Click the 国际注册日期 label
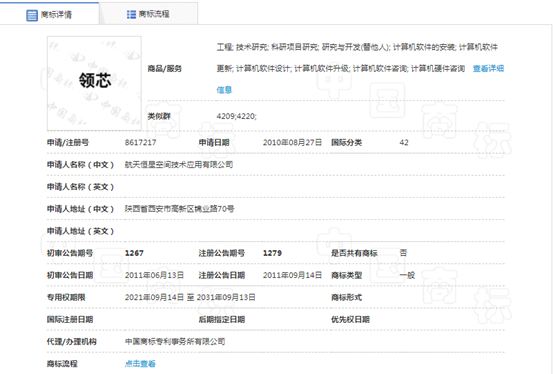The image size is (553, 374). 70,319
